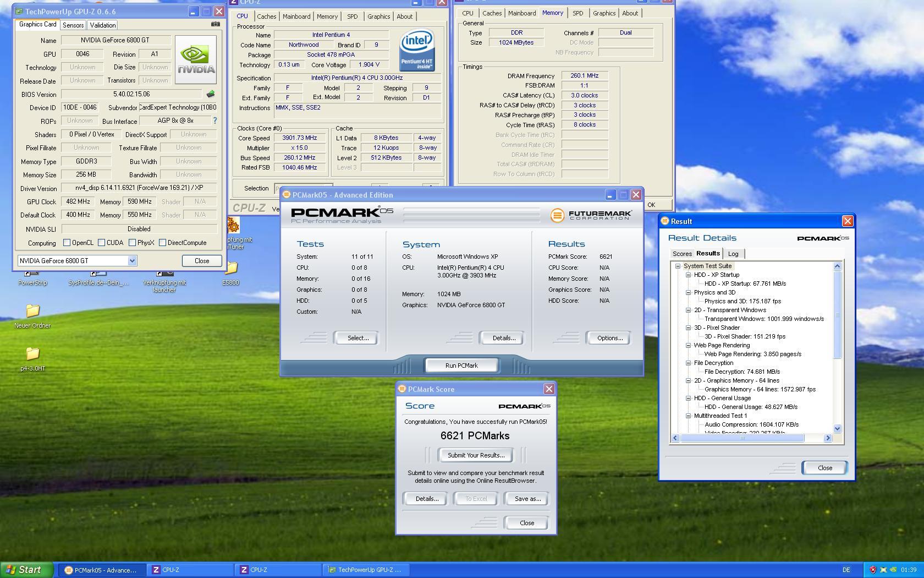Open the Validation tab in GPU-Z
Screen dimensions: 924x578
tap(103, 25)
